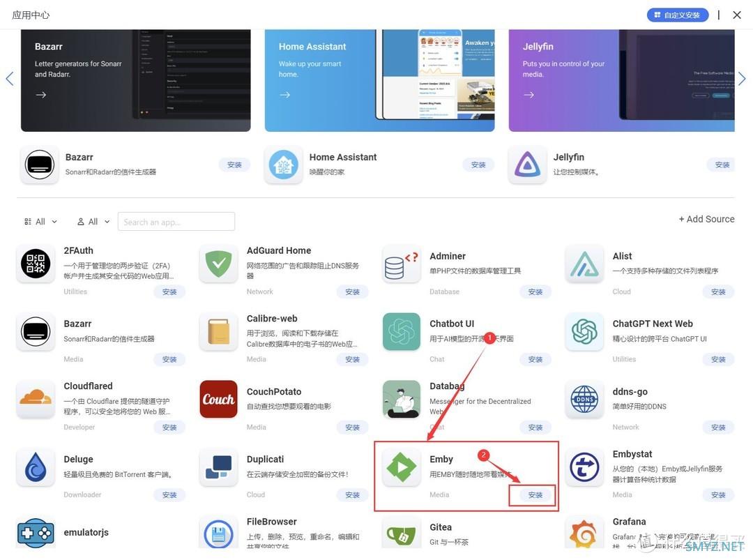Show next featured banner with right arrow
Screen dimensions: 753x560
(742, 78)
